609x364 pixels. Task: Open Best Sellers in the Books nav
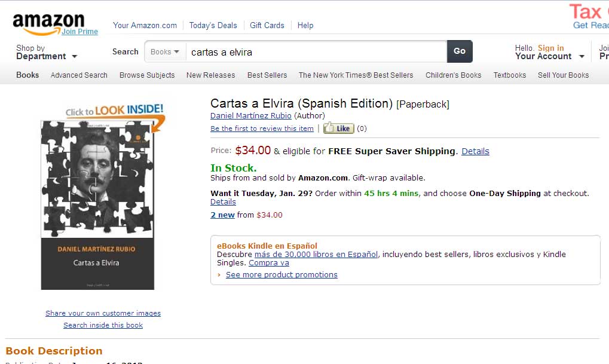tap(267, 75)
